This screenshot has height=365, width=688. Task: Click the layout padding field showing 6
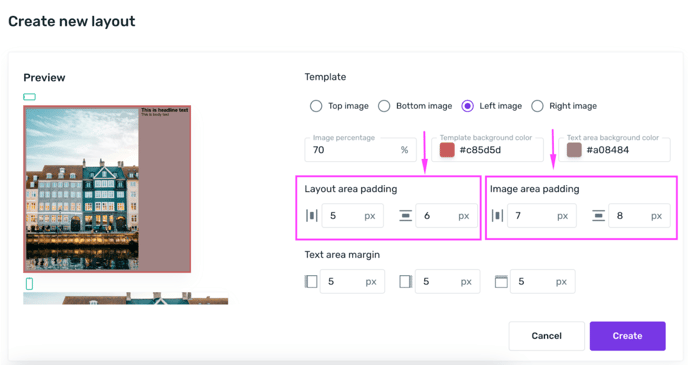tap(446, 215)
